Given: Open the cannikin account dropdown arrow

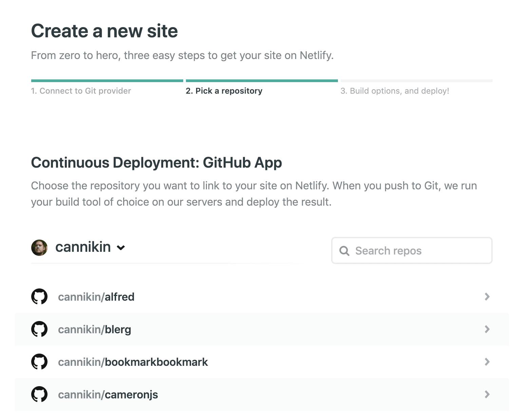Looking at the screenshot, I should point(121,248).
